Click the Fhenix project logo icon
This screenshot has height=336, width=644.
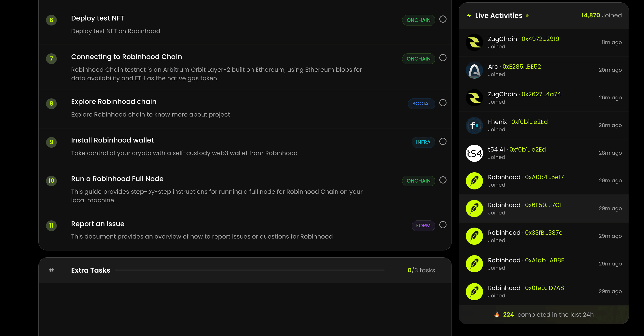click(x=474, y=125)
